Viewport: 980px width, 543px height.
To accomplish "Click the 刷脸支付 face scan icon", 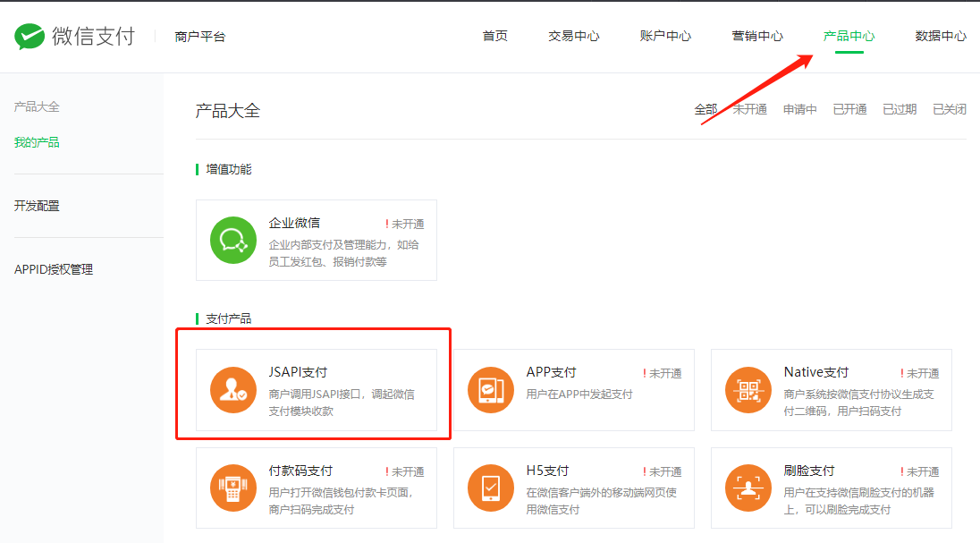I will (748, 488).
